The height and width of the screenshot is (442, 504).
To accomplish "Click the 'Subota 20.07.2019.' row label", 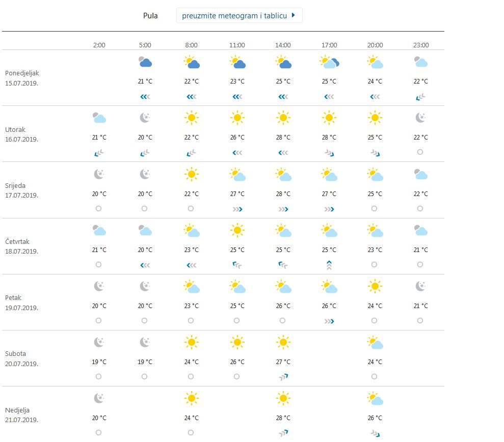I will (x=22, y=358).
